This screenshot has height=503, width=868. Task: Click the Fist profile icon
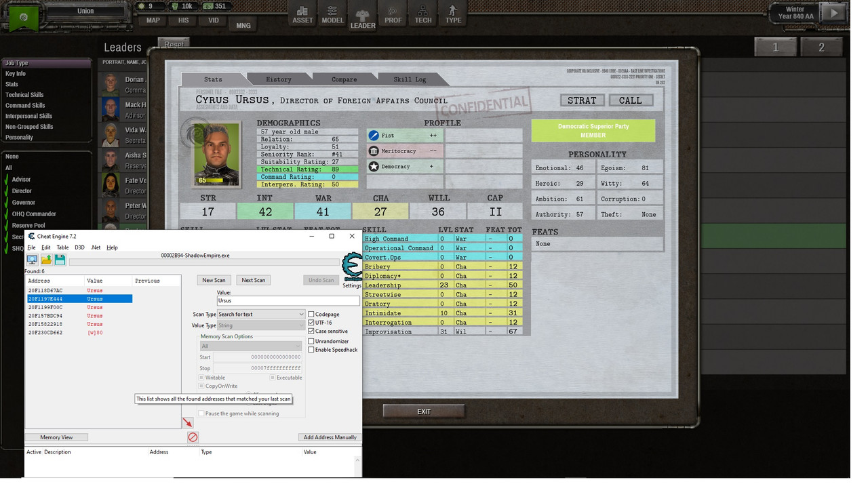374,136
